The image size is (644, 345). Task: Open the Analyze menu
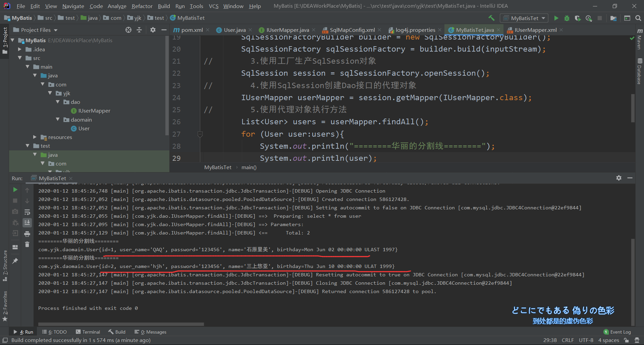click(x=117, y=6)
